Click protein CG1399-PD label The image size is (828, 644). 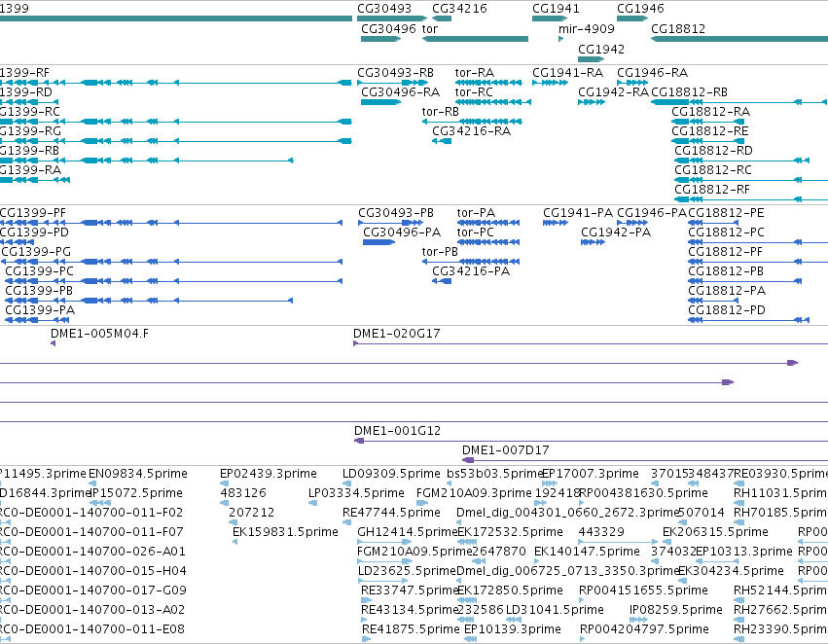click(x=34, y=233)
